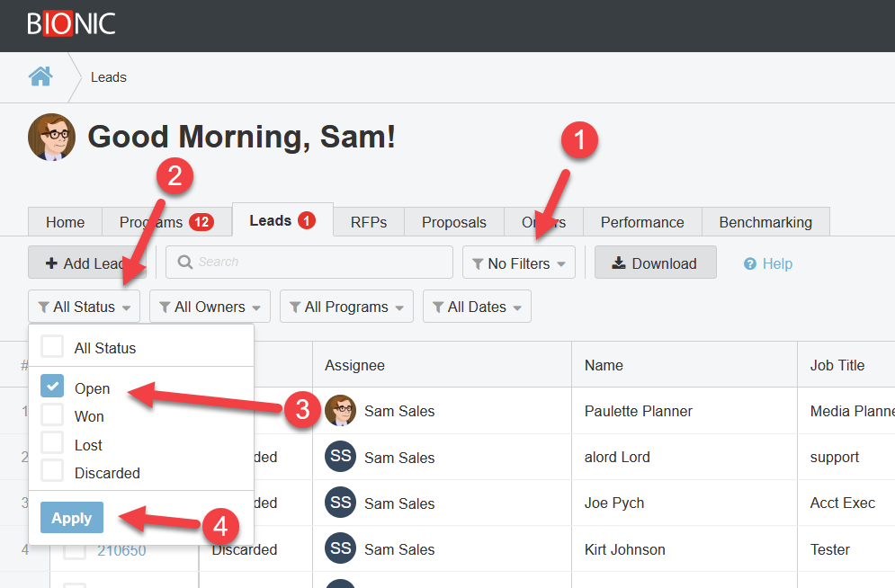This screenshot has width=895, height=588.
Task: Click the SS avatar in Kirt Johnson row
Action: point(340,549)
